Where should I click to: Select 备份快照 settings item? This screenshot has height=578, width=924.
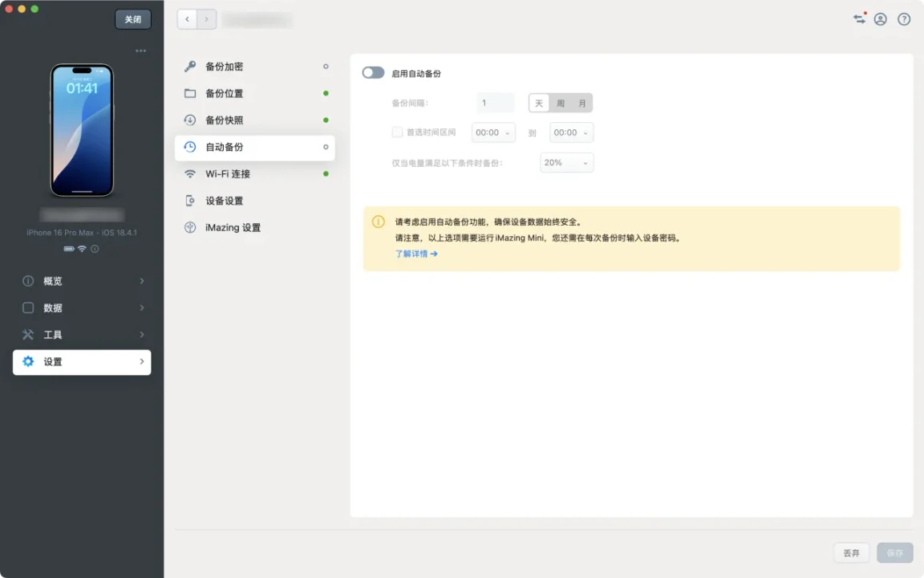pyautogui.click(x=255, y=120)
